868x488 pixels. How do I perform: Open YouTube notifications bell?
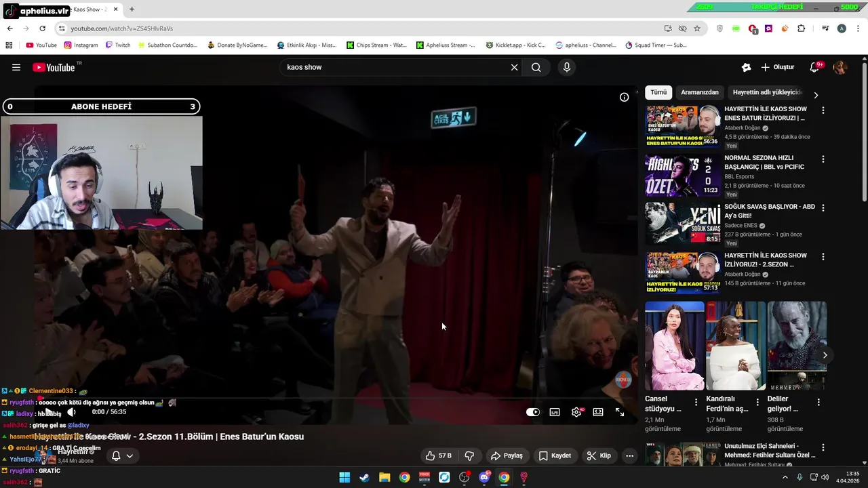click(815, 67)
